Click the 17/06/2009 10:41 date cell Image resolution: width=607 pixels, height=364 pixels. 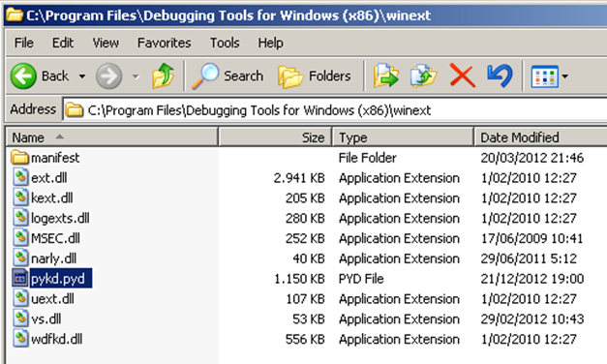(x=531, y=238)
